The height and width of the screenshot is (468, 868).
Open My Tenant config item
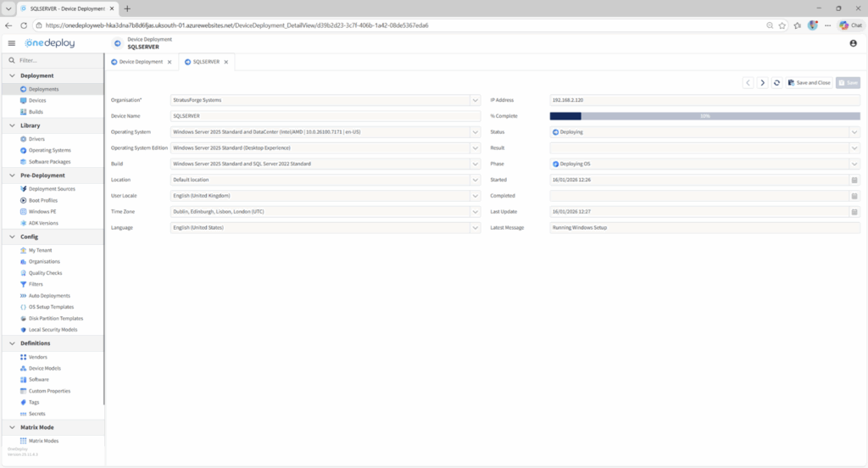click(40, 250)
